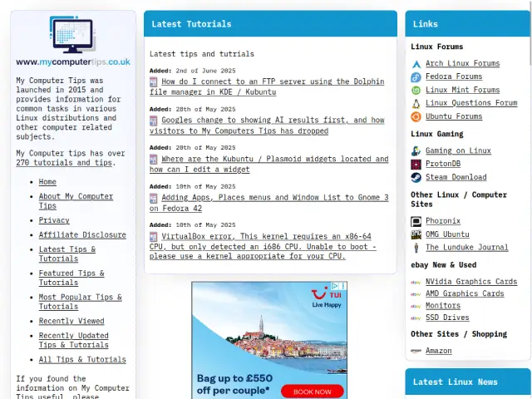The height and width of the screenshot is (399, 532).
Task: Visit Arch Linux Forums link
Action: point(463,63)
